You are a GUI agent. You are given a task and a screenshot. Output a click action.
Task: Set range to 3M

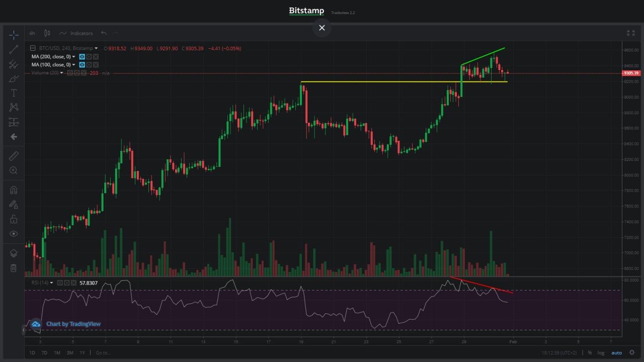[x=70, y=353]
